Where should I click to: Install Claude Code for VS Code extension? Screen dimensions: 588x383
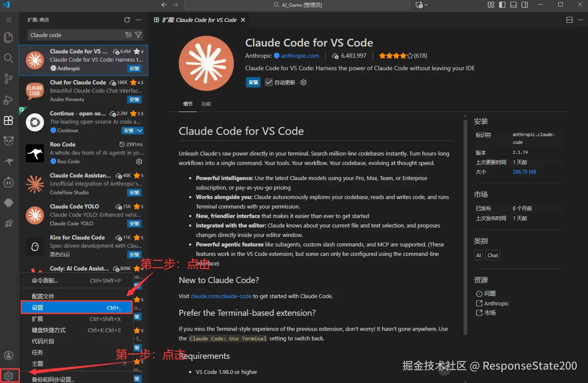[x=253, y=82]
